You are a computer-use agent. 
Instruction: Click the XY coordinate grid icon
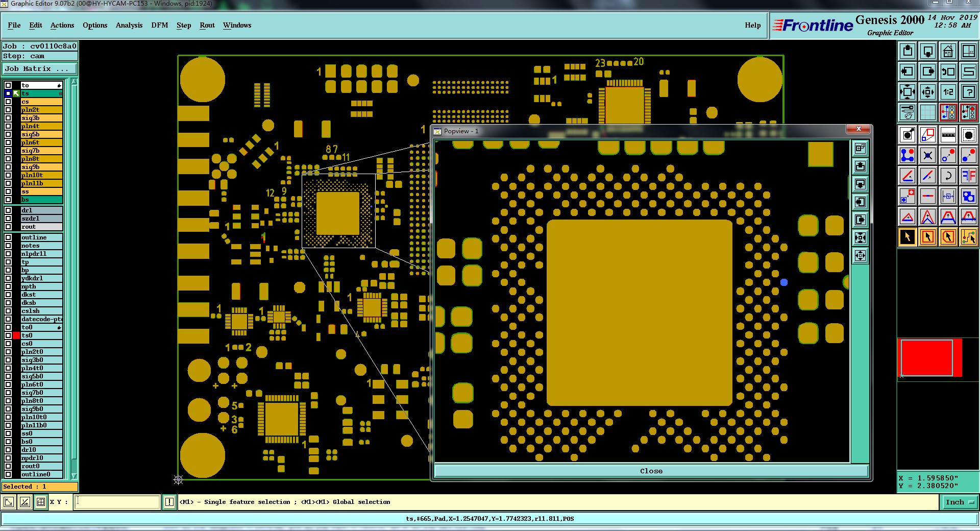pos(969,51)
